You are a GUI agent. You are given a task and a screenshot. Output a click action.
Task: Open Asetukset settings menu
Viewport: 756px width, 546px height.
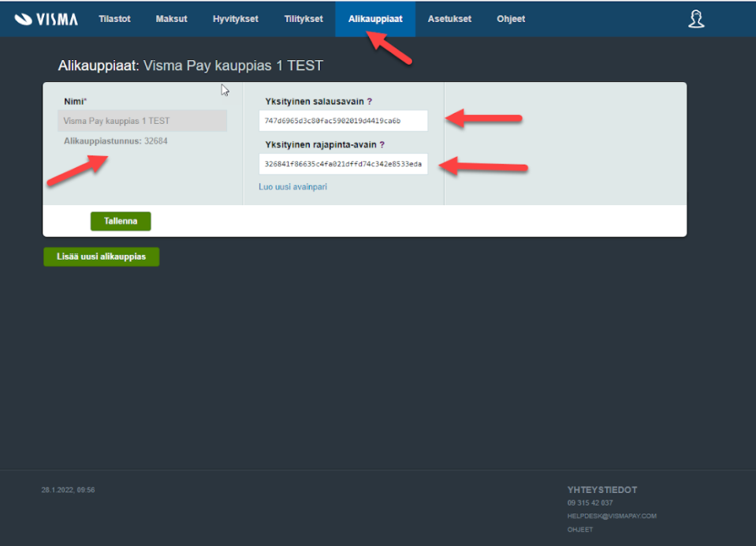[449, 19]
